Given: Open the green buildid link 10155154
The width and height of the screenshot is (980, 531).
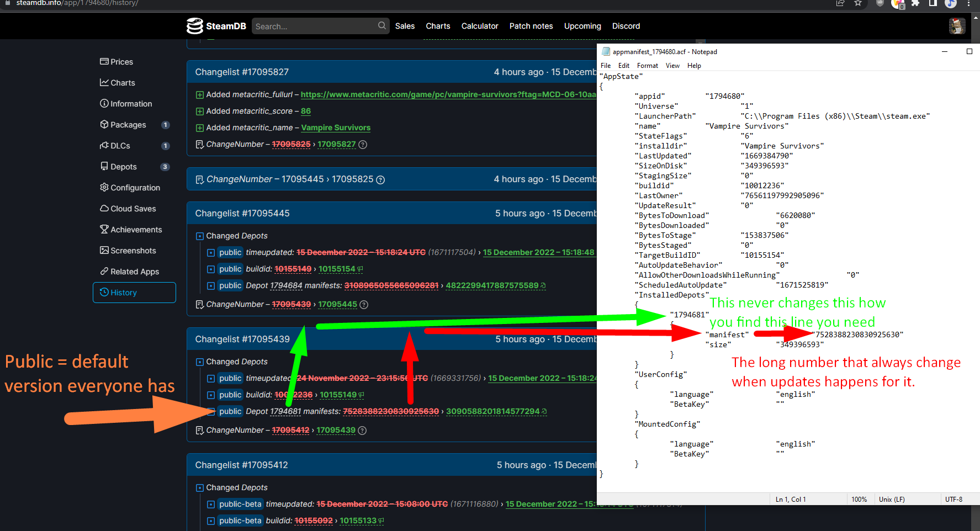Looking at the screenshot, I should 337,269.
